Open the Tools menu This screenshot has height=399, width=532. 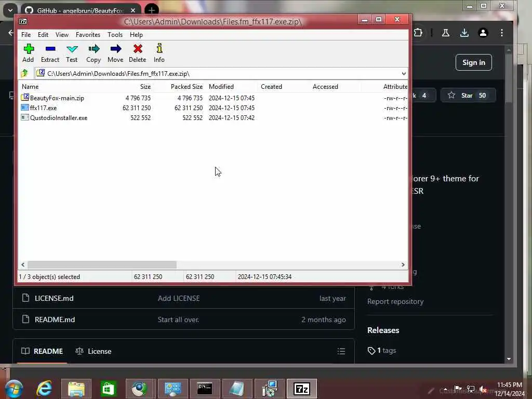click(115, 35)
